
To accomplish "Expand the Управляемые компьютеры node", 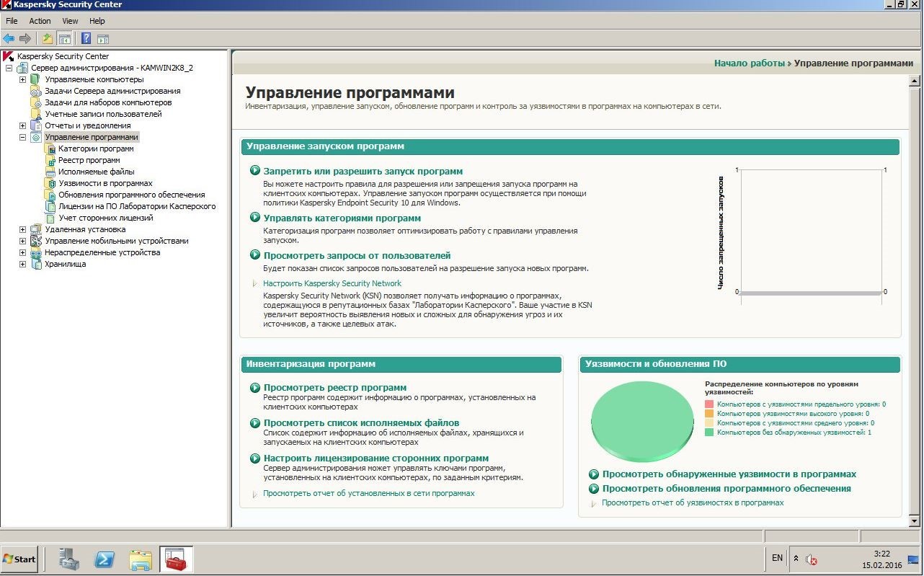I will point(22,79).
